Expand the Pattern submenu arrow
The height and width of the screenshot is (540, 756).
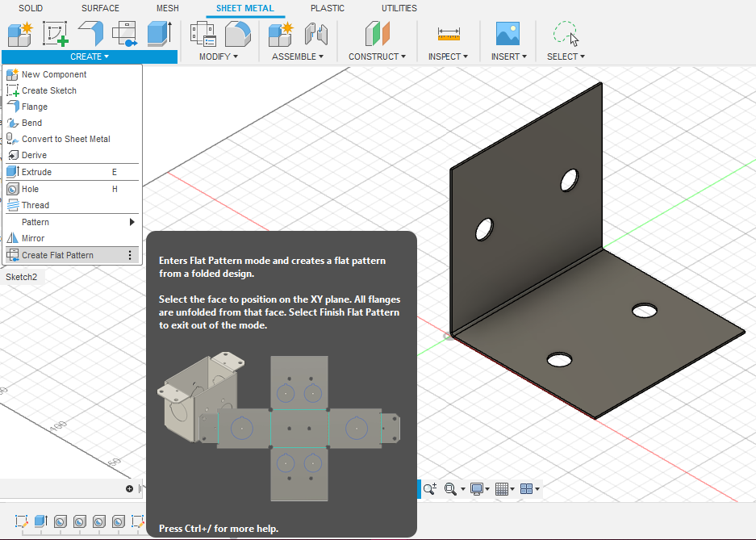click(x=132, y=222)
